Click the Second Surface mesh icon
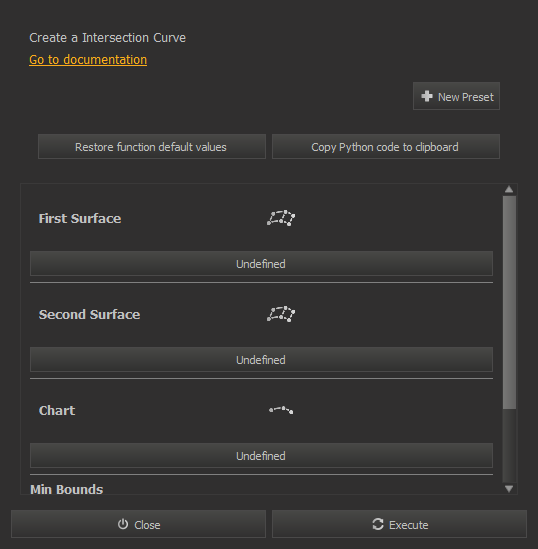 pos(281,314)
